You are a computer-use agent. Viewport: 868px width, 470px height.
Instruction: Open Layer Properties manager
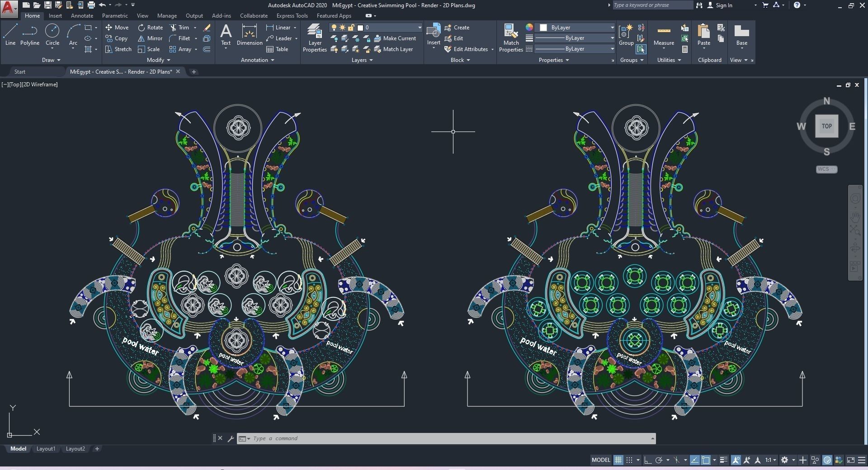coord(315,38)
